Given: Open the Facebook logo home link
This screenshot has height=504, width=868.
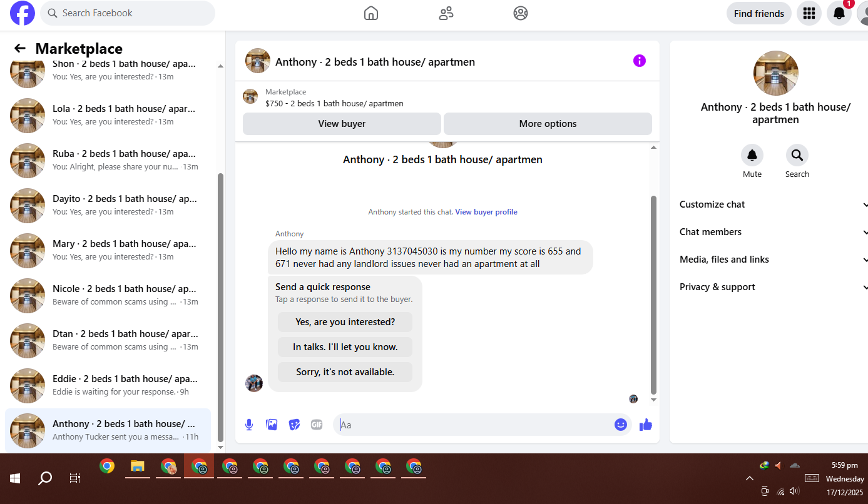Looking at the screenshot, I should (x=23, y=13).
